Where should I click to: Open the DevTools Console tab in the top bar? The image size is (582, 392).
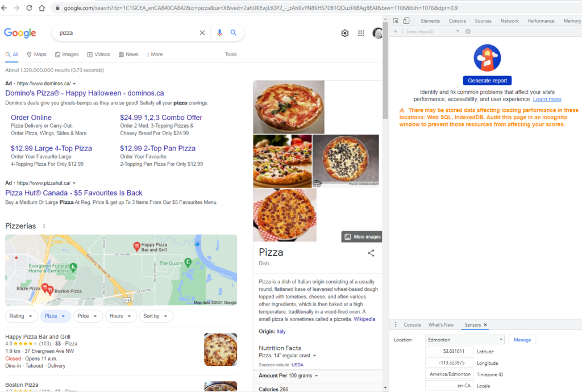point(458,21)
